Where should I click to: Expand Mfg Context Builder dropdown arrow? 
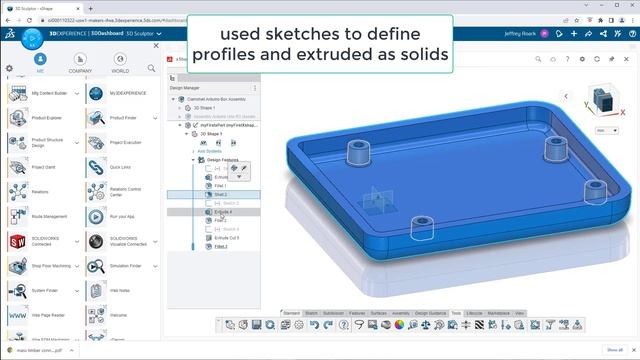(77, 94)
